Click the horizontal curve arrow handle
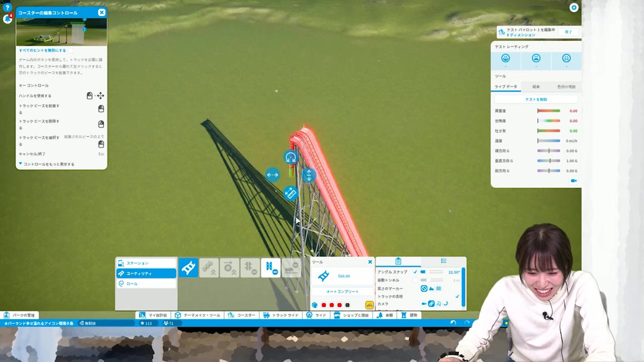Viewport: 644px width, 362px height. 272,175
